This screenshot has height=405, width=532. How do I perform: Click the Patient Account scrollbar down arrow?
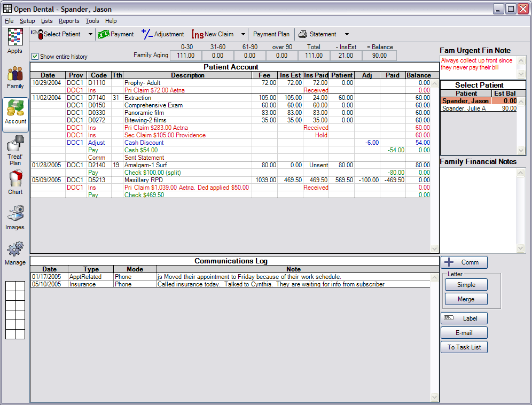(434, 248)
